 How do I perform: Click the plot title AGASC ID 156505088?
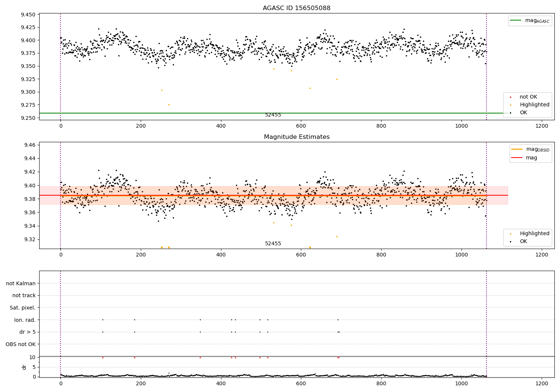pyautogui.click(x=296, y=8)
